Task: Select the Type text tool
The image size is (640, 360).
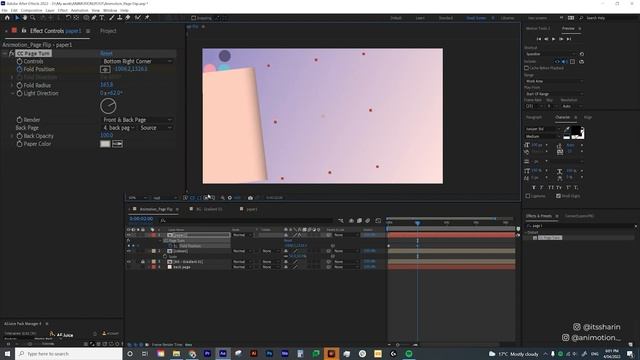Action: tap(102, 18)
